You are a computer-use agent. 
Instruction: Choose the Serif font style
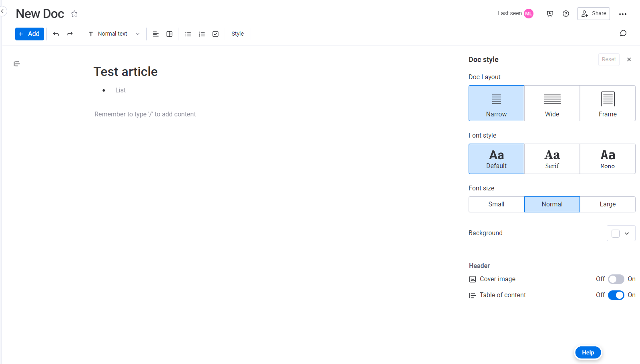click(552, 159)
